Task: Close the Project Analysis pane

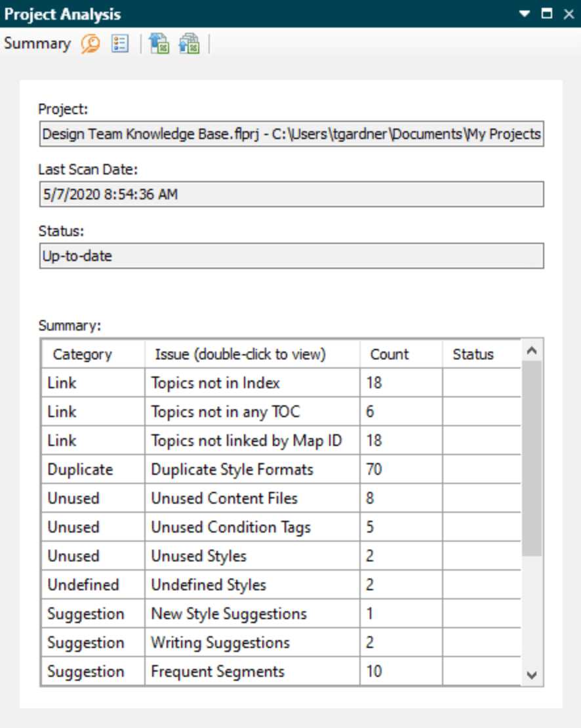Action: tap(568, 14)
